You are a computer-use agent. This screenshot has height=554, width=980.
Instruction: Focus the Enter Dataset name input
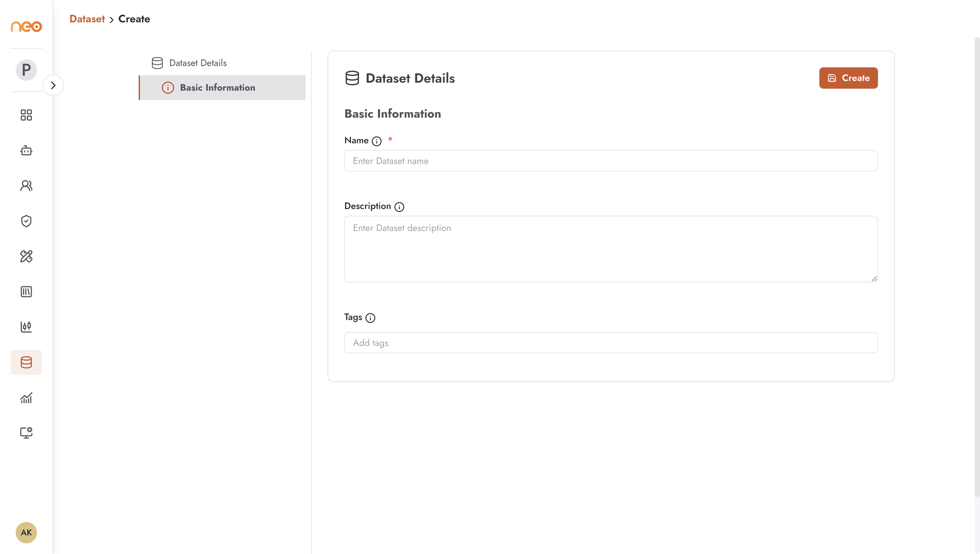[x=611, y=161]
